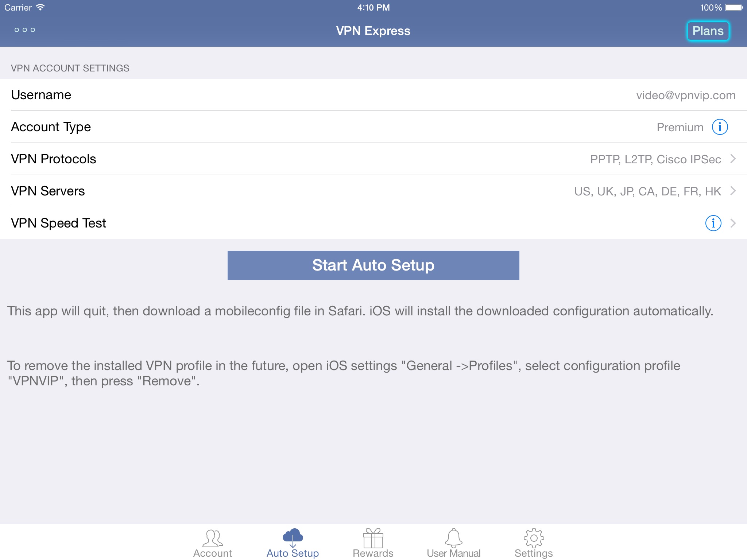
Task: Expand the VPN Protocols chevron
Action: point(733,159)
